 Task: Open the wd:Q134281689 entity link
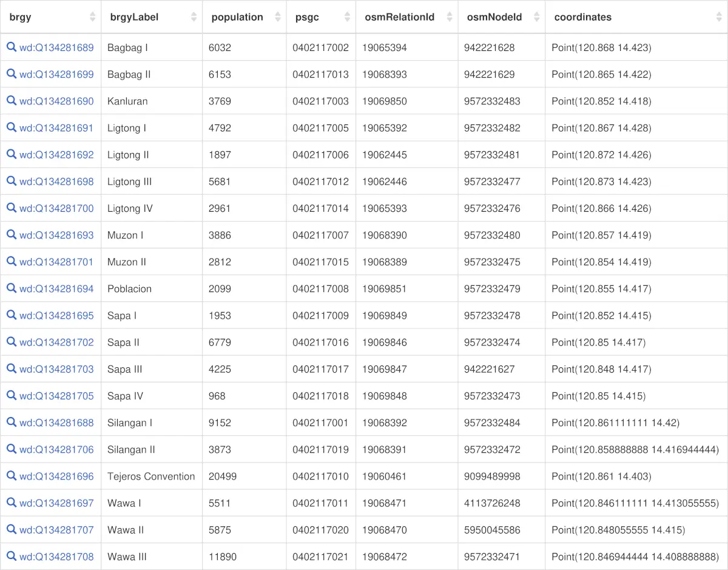point(56,47)
